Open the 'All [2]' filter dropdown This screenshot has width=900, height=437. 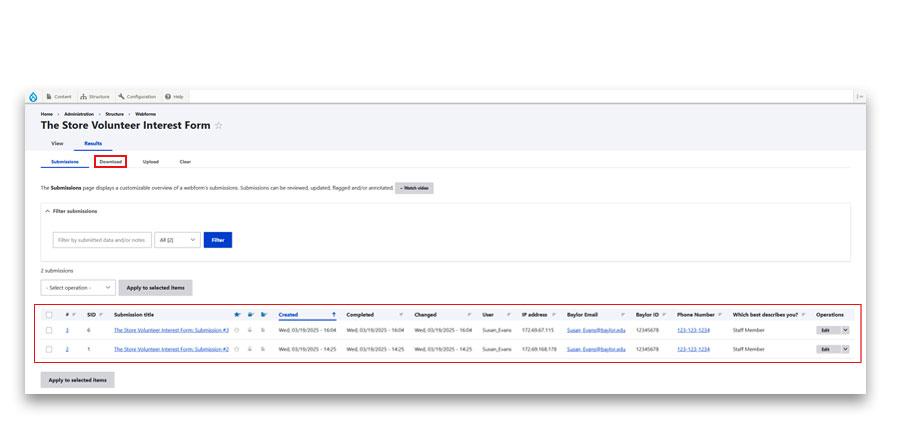(177, 240)
